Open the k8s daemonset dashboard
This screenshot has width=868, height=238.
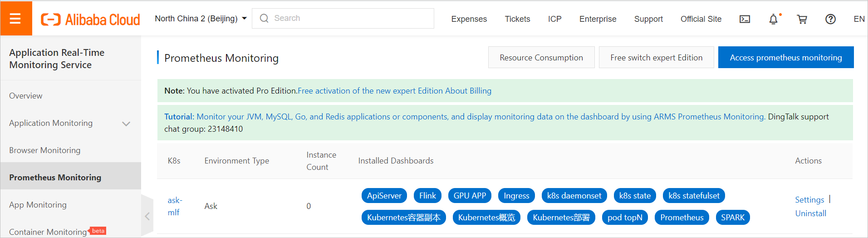pyautogui.click(x=574, y=196)
